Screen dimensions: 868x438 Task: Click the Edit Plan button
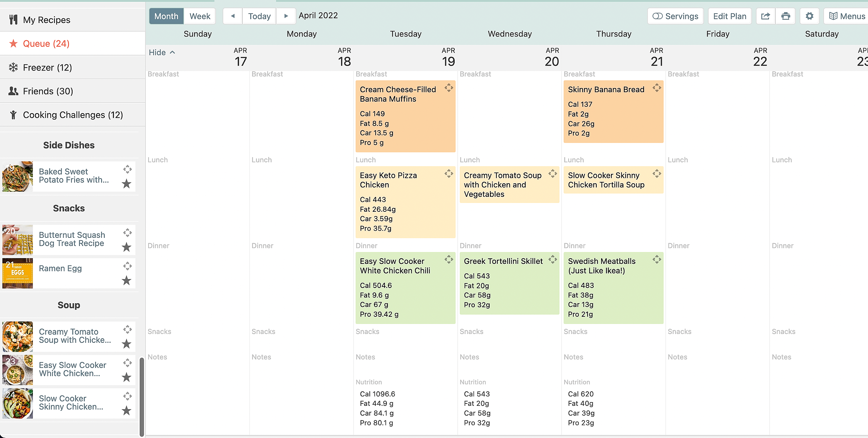730,16
